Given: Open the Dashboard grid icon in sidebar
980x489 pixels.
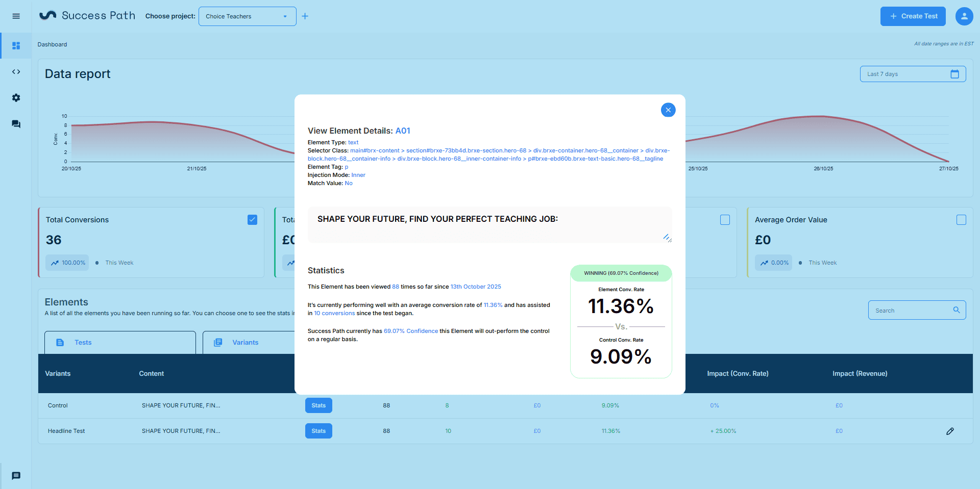Looking at the screenshot, I should (x=16, y=46).
